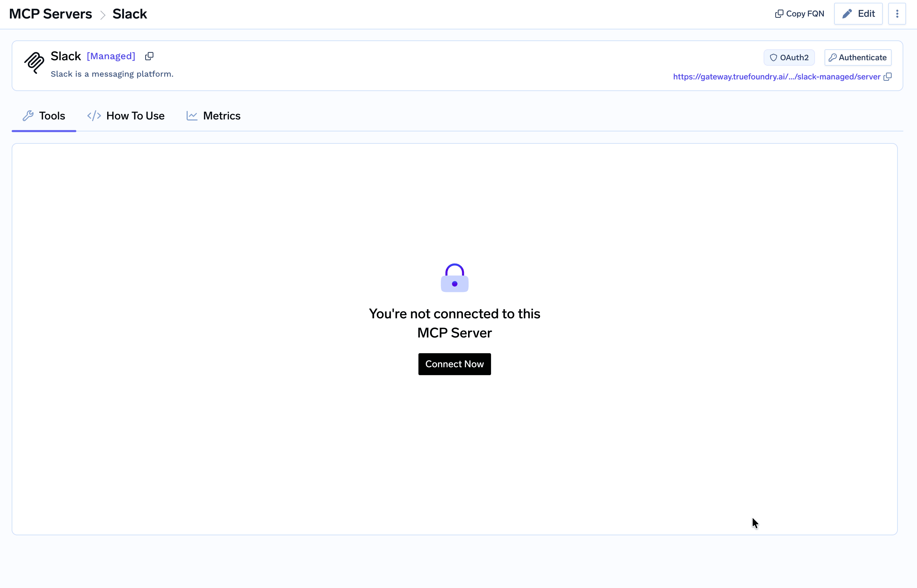The image size is (917, 588).
Task: Open the gateway.truefoundry.ai server URL link
Action: click(x=777, y=77)
